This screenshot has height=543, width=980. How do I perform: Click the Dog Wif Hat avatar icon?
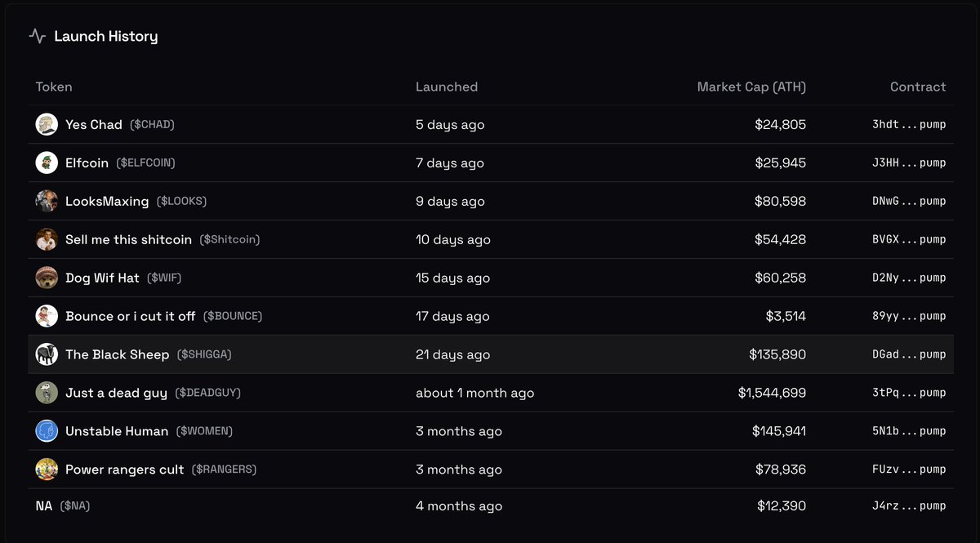point(47,278)
